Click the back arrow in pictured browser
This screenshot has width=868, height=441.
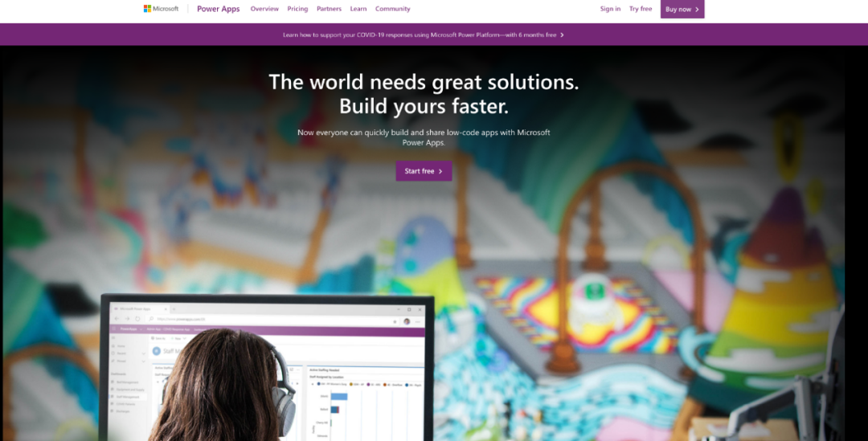point(117,319)
